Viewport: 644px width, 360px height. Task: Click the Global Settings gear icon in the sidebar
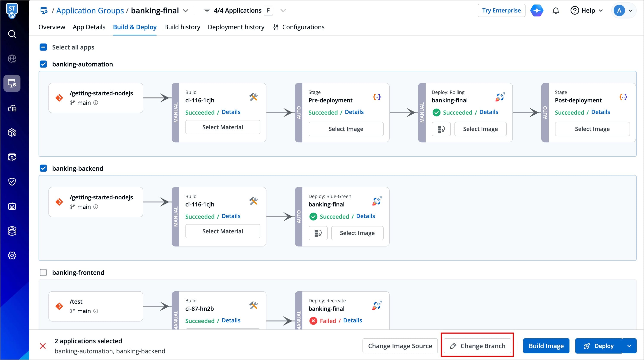pos(12,255)
